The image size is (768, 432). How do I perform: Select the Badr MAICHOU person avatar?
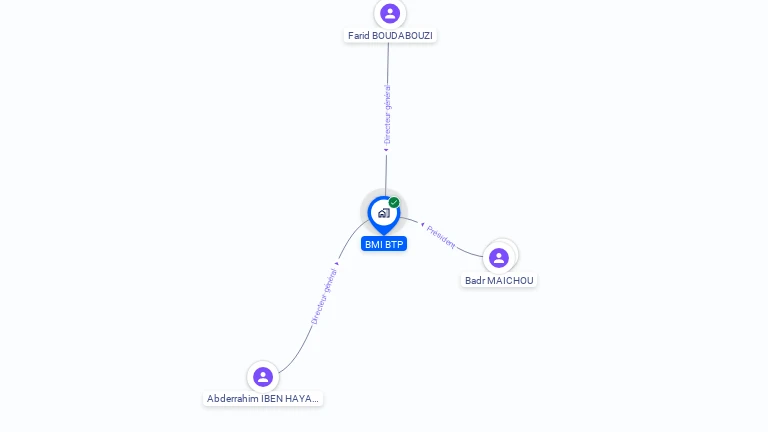pyautogui.click(x=499, y=258)
